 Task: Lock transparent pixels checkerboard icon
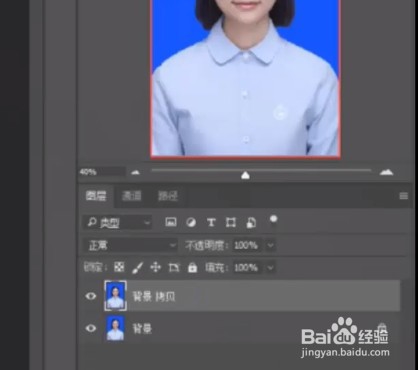click(x=119, y=267)
